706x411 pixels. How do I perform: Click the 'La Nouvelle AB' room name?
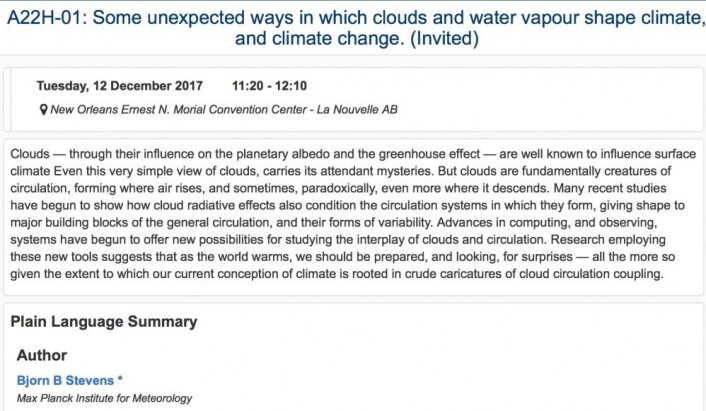(x=357, y=109)
